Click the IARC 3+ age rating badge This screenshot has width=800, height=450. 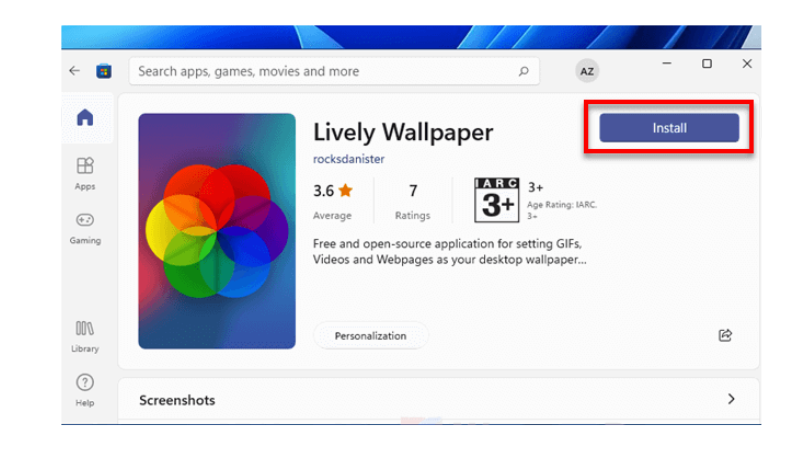[x=497, y=199]
